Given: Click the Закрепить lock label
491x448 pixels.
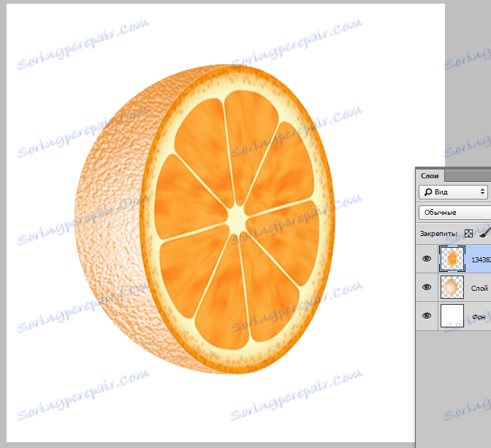Looking at the screenshot, I should tap(438, 234).
